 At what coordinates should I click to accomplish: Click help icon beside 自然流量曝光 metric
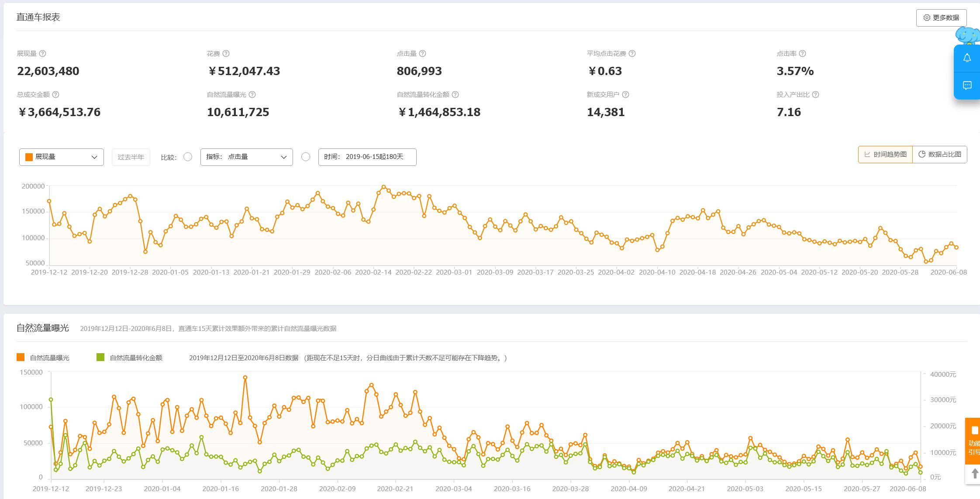[x=252, y=95]
